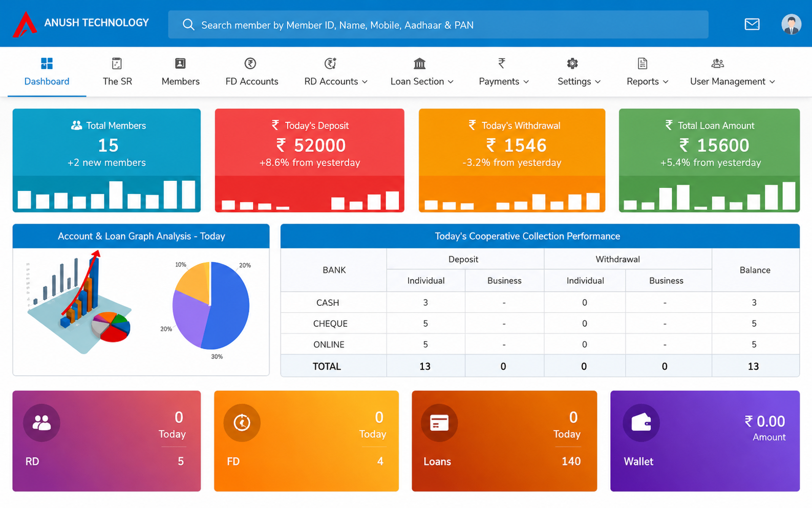Switch to the Dashboard tab

point(47,72)
